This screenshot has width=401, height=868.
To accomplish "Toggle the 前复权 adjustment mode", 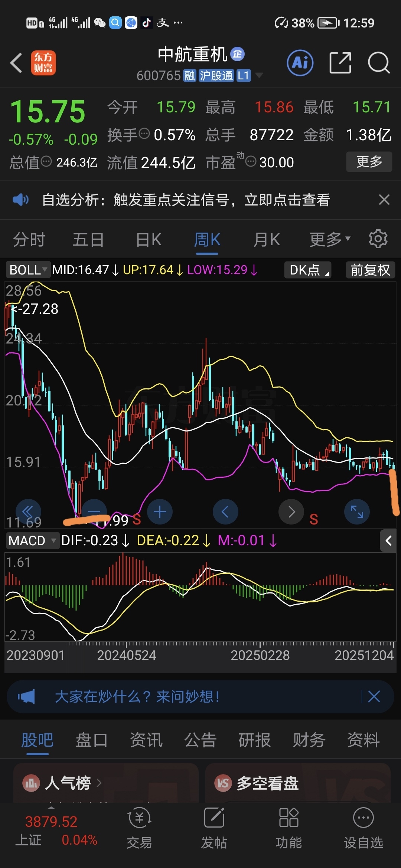I will point(370,270).
